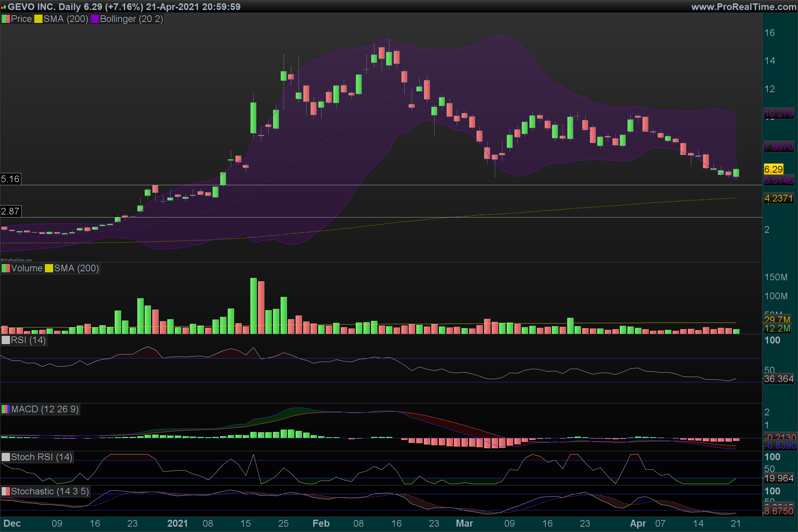This screenshot has height=532, width=798.
Task: Click the Bollinger (20 2) legend label
Action: pyautogui.click(x=131, y=19)
